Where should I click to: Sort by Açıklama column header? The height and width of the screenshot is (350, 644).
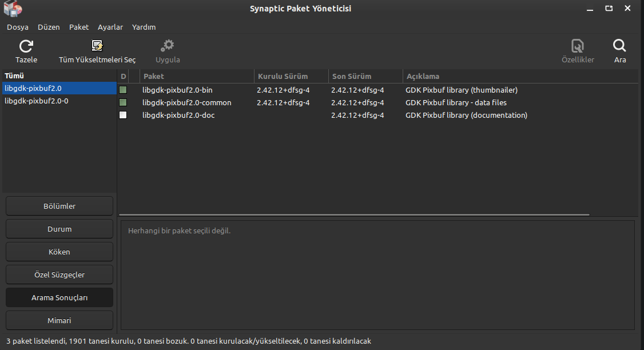[423, 76]
